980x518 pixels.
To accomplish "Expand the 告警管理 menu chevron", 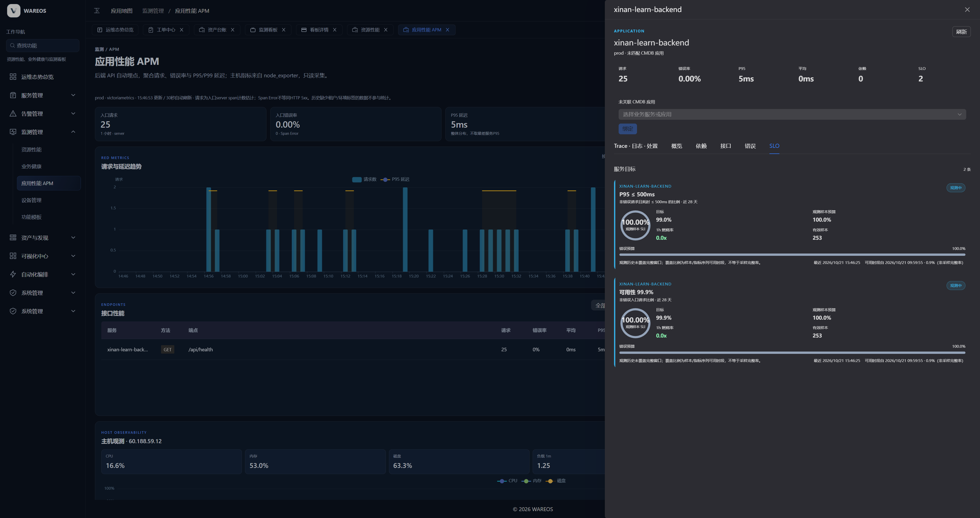I will (73, 113).
